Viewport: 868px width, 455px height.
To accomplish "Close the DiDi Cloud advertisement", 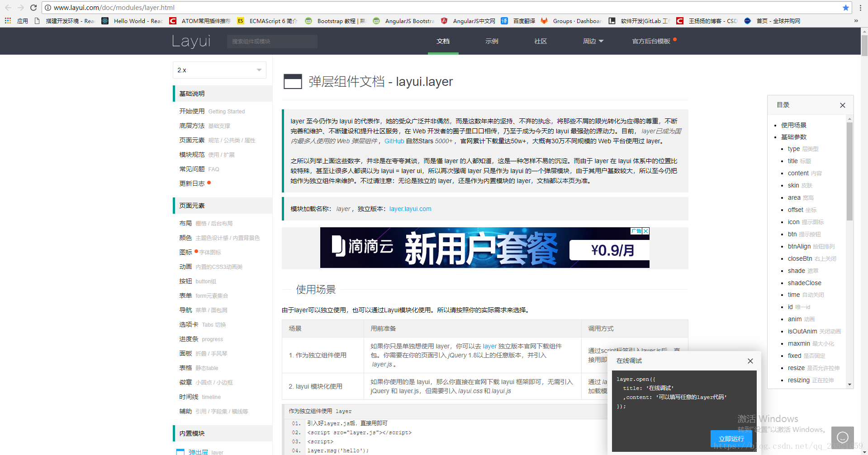I will [646, 231].
